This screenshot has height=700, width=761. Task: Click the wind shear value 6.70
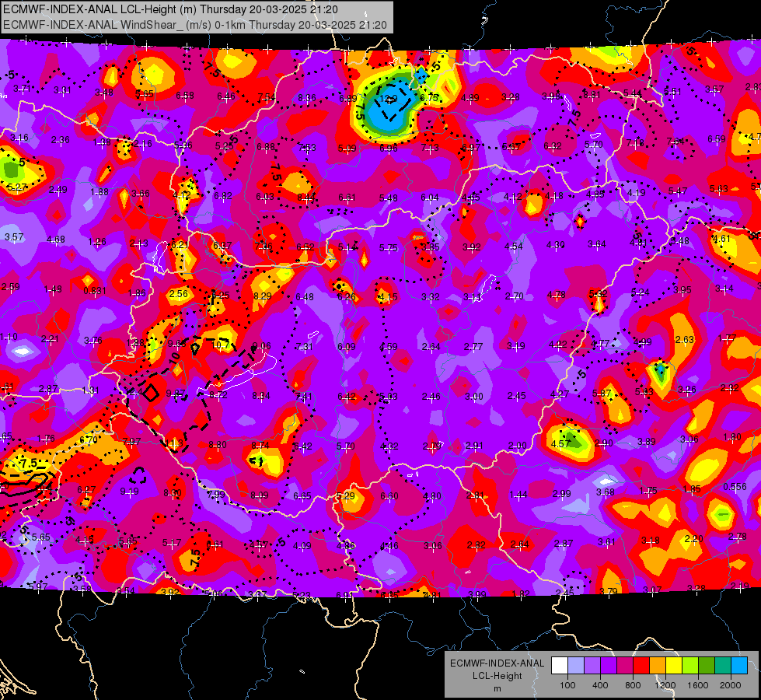[89, 439]
